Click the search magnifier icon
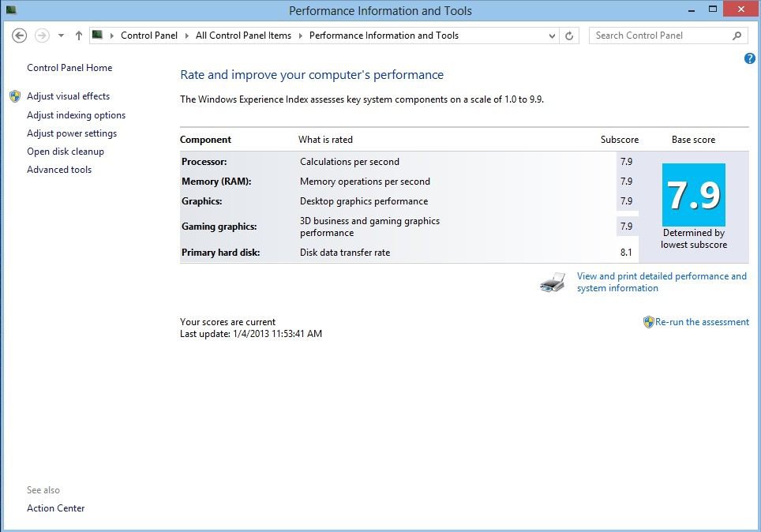Screen dimensions: 761x532 737,36
